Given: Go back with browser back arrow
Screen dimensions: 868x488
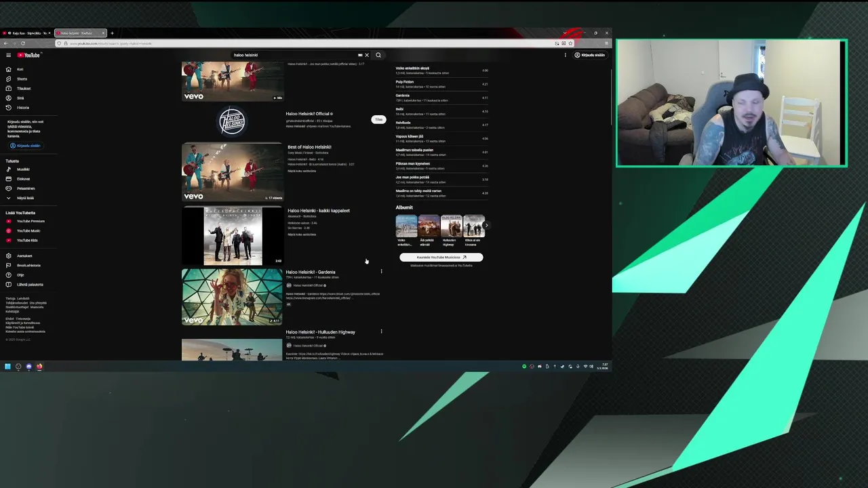Looking at the screenshot, I should coord(5,43).
